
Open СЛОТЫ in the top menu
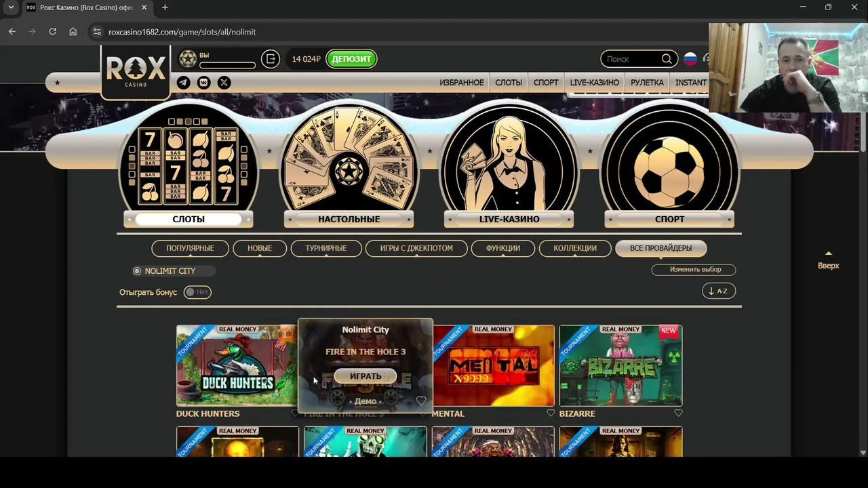[509, 83]
